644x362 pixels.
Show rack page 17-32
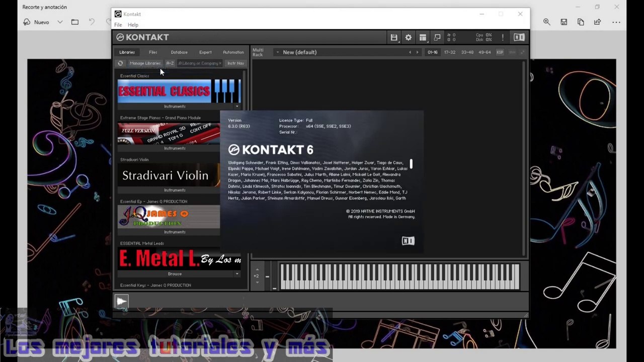click(x=449, y=52)
